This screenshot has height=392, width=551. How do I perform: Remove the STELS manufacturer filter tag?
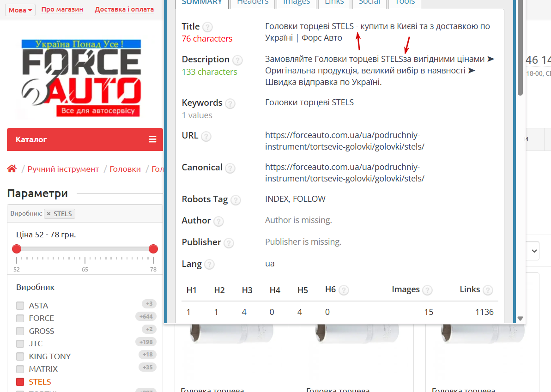click(49, 214)
